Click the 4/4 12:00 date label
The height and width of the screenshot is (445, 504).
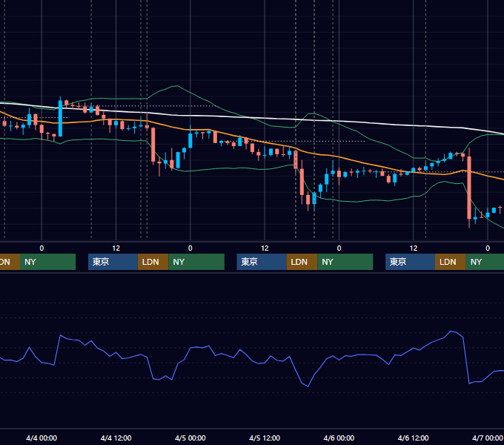click(x=116, y=438)
